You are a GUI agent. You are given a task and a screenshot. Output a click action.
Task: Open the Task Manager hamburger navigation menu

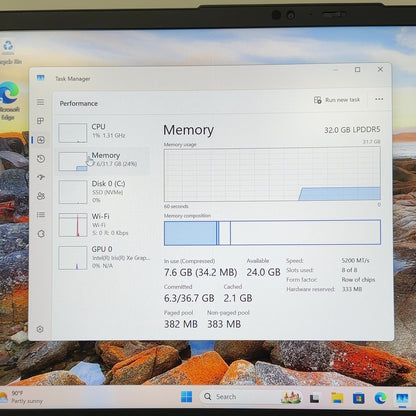click(40, 102)
